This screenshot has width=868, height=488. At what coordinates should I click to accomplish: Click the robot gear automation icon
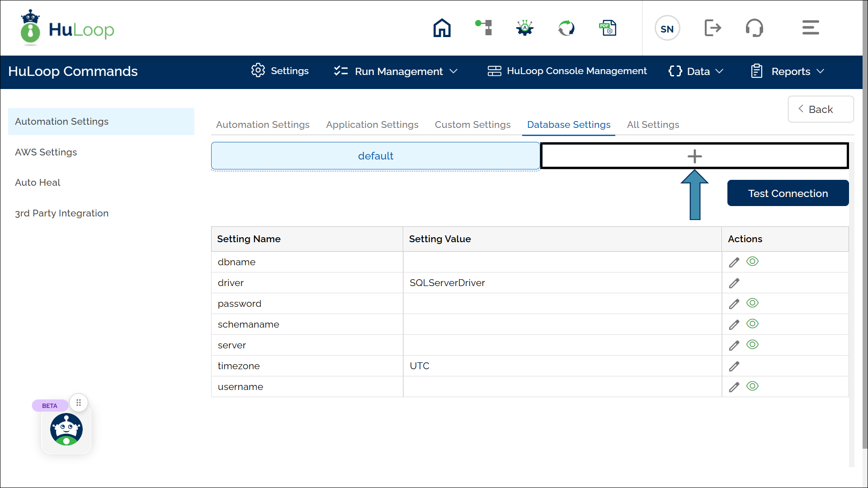coord(525,28)
